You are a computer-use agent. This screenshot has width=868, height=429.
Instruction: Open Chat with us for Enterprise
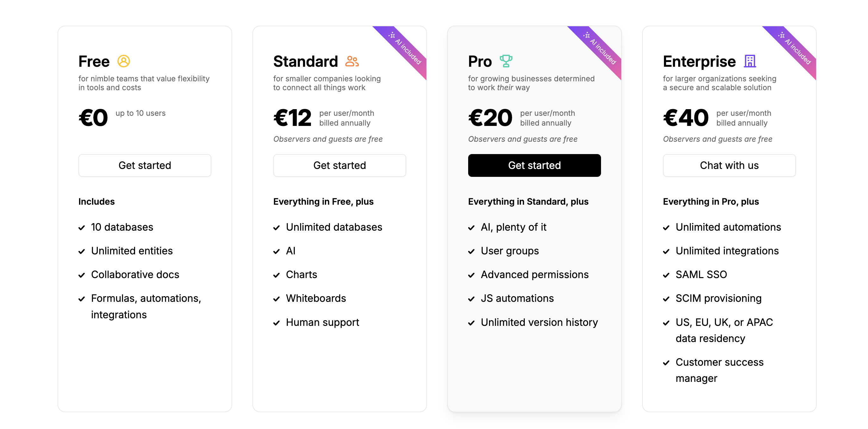(x=729, y=165)
